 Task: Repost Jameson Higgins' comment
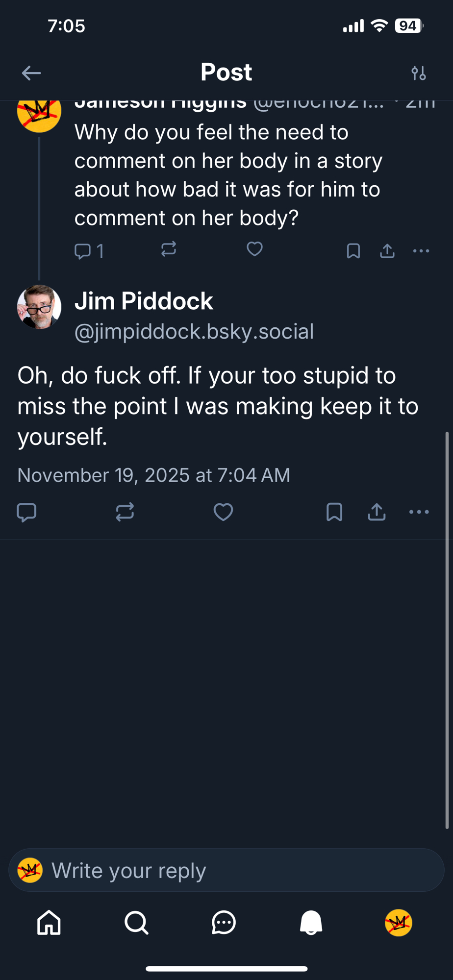168,249
